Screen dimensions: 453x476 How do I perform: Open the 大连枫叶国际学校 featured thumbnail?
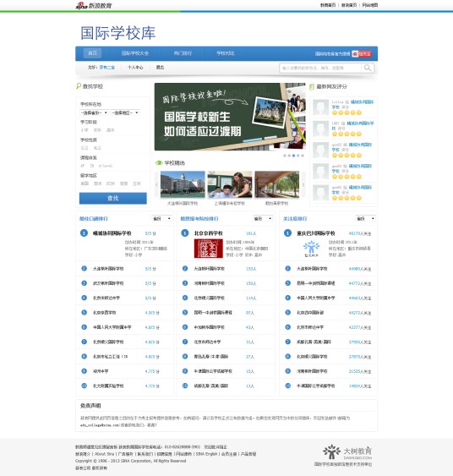coord(183,184)
